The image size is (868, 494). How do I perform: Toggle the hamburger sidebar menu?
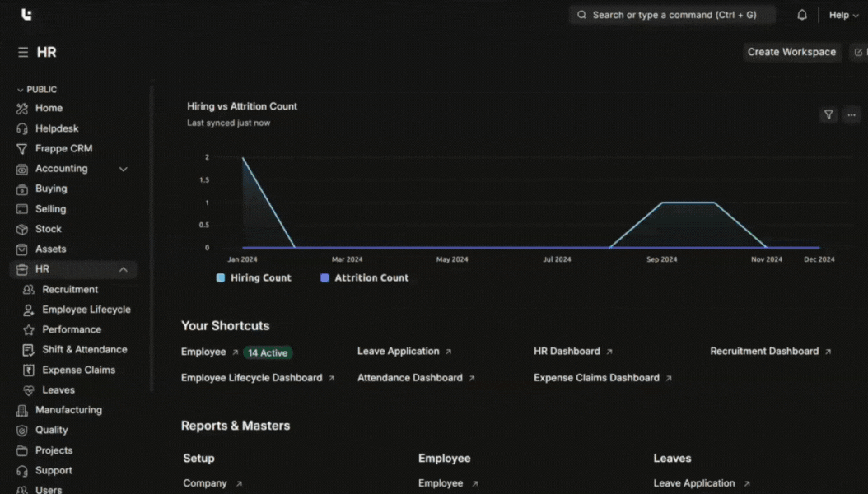coord(23,52)
